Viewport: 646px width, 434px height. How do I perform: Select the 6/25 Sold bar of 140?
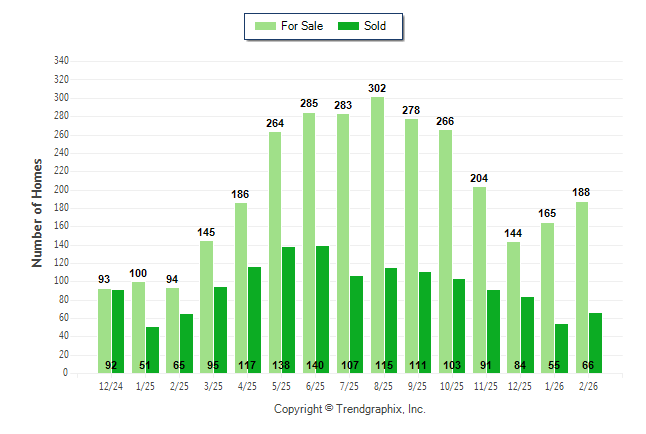tap(322, 309)
